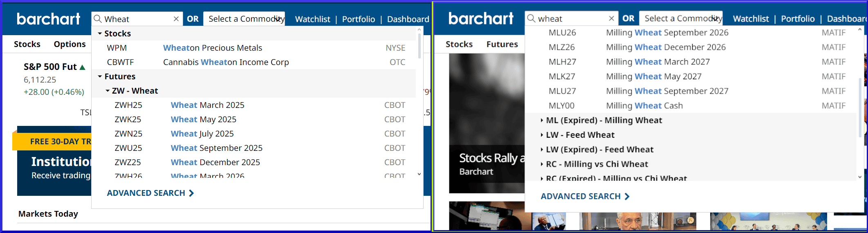Click the green up arrow beside S&P 500 Fut
The width and height of the screenshot is (868, 233).
pyautogui.click(x=83, y=67)
